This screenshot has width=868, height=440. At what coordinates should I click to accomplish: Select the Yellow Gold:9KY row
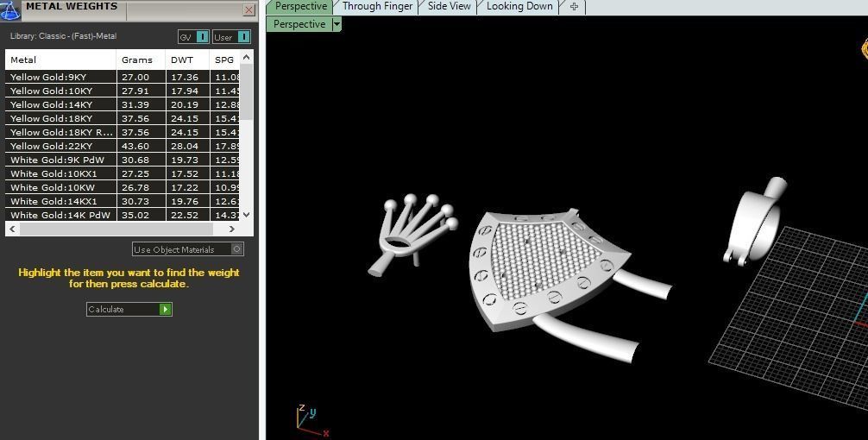(x=123, y=77)
